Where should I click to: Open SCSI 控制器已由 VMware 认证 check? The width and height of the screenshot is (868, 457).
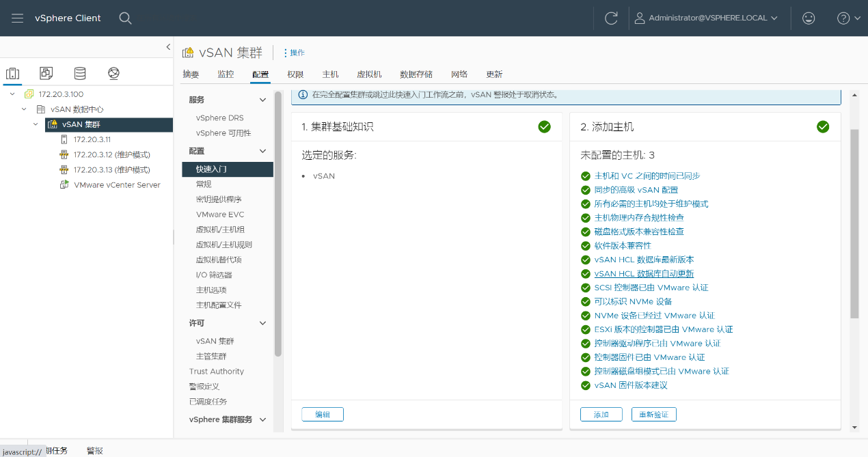[x=651, y=288]
